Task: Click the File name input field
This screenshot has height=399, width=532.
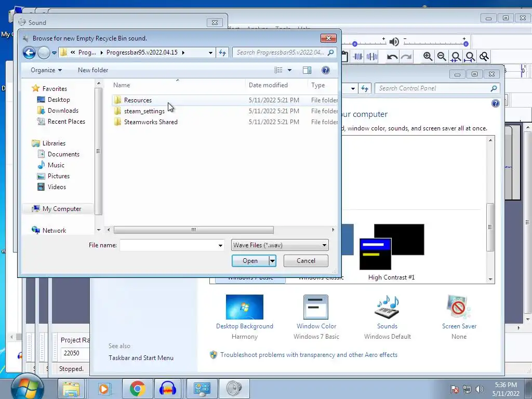Action: click(x=168, y=245)
